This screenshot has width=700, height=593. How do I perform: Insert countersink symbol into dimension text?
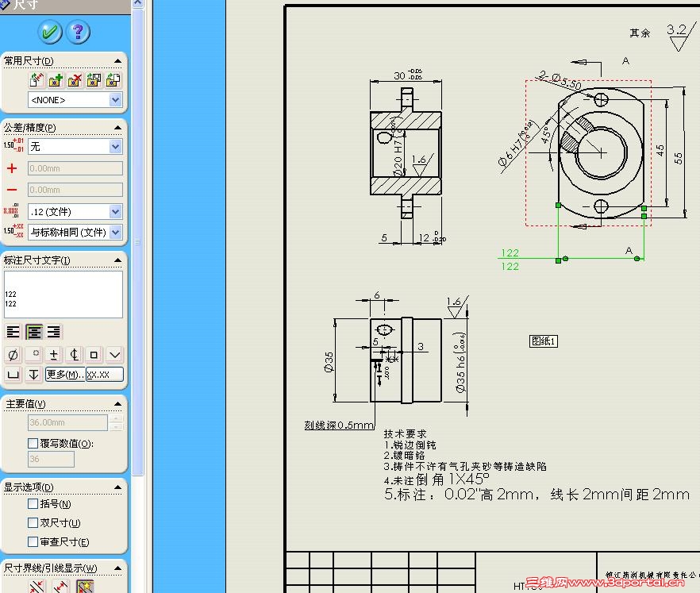coord(114,355)
